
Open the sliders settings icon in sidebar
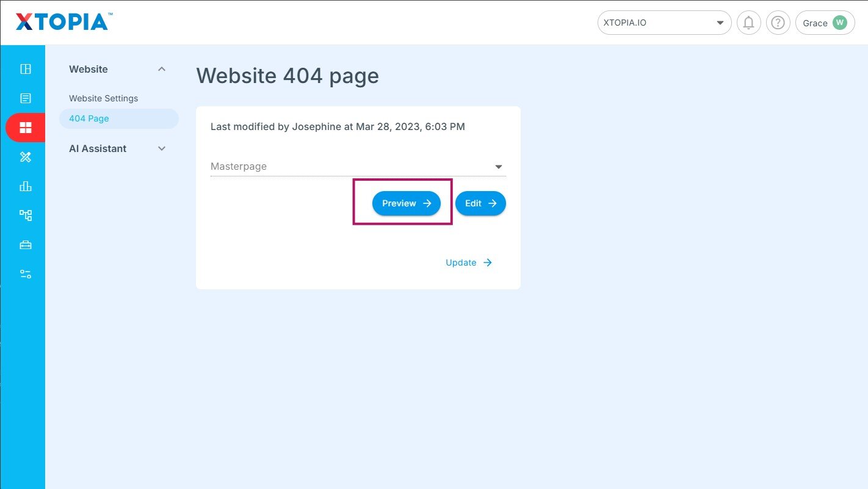tap(25, 274)
